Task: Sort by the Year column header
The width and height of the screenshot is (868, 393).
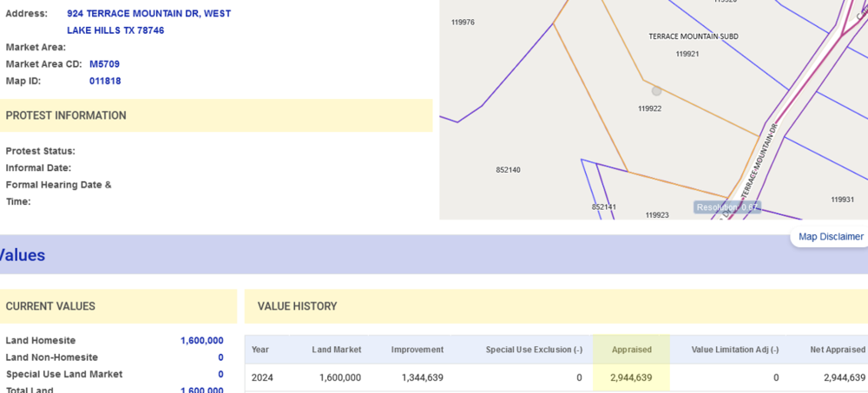Action: coord(260,350)
